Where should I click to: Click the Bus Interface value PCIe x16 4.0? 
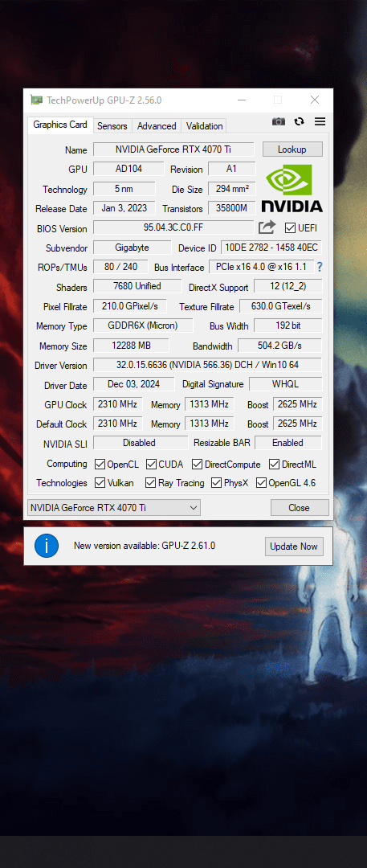pos(261,267)
